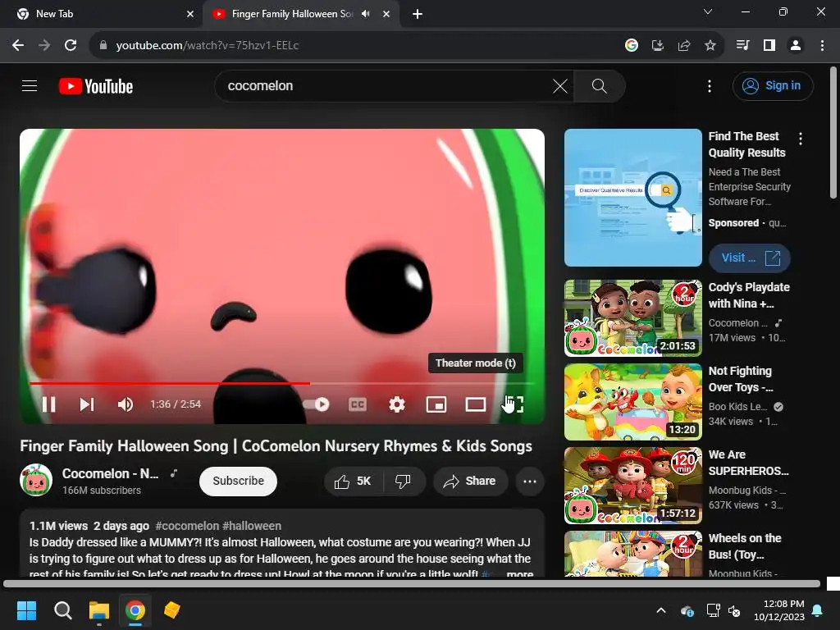This screenshot has height=630, width=840.
Task: Click the magnifier search button
Action: click(599, 85)
